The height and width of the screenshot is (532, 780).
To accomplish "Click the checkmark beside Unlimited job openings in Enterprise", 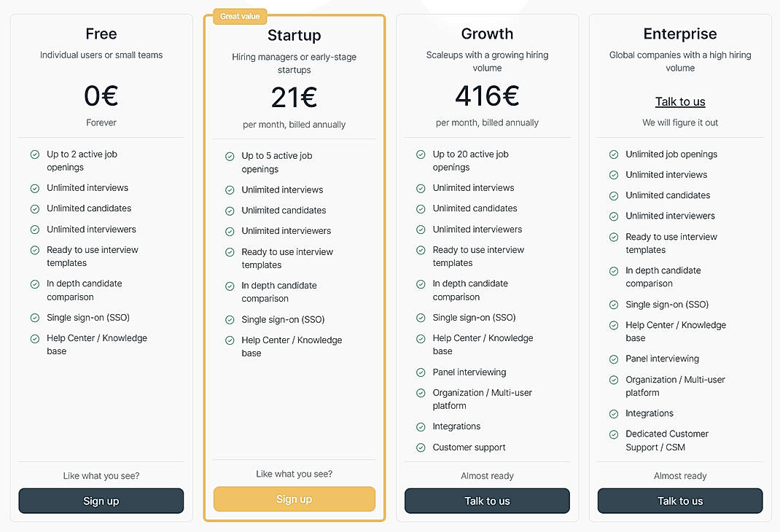I will [x=613, y=154].
